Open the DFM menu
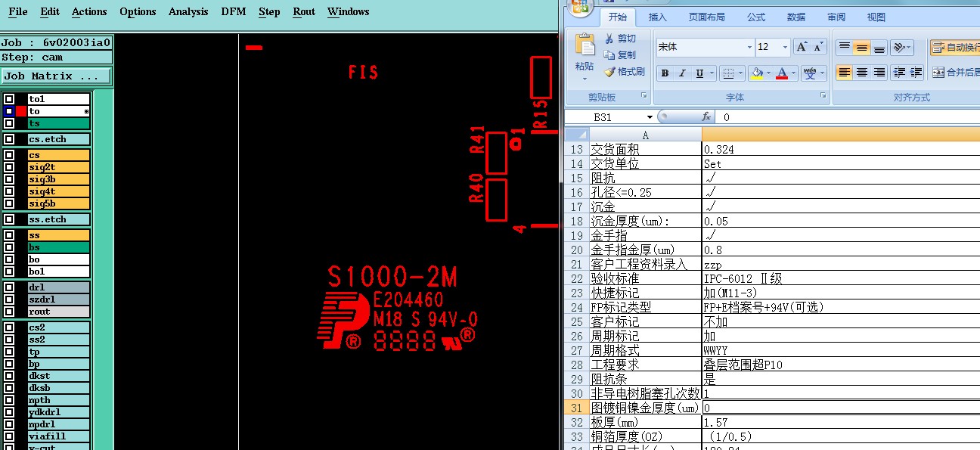The image size is (980, 450). click(x=234, y=12)
